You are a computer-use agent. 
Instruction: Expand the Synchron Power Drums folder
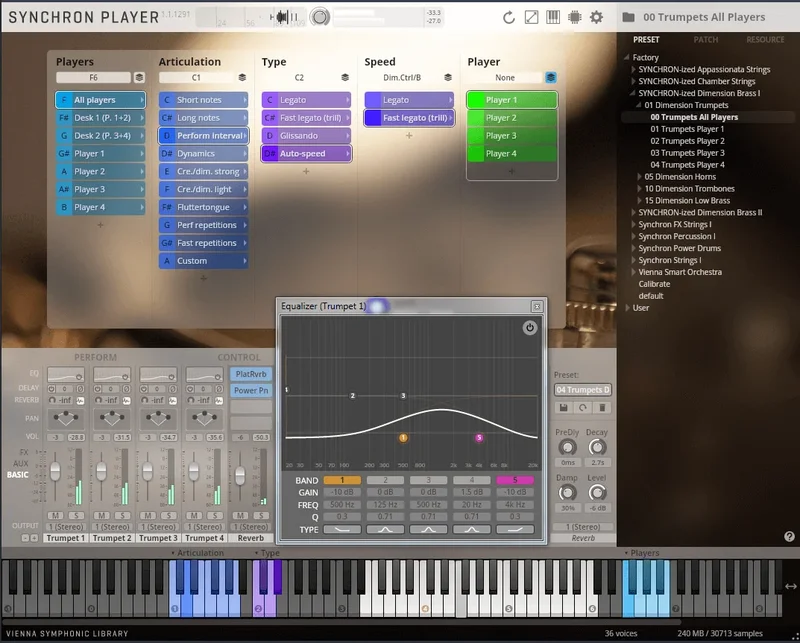pos(633,248)
